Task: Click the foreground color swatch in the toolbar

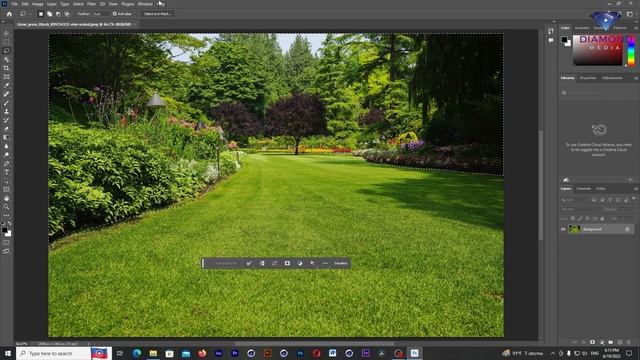Action: (x=4, y=231)
